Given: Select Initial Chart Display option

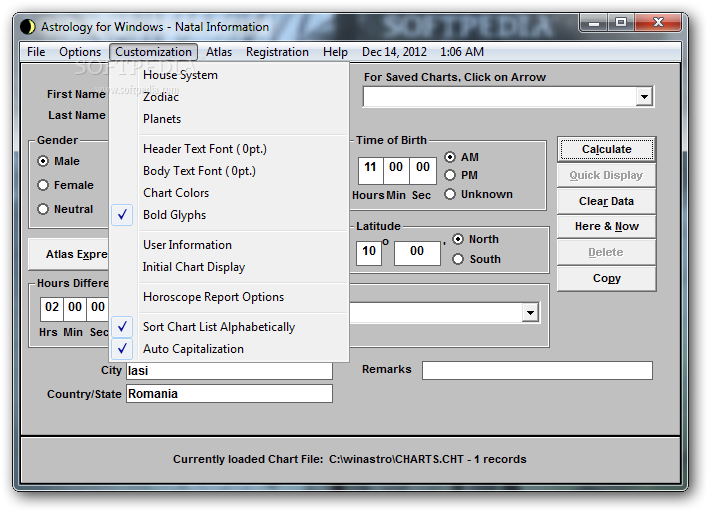Looking at the screenshot, I should (229, 267).
